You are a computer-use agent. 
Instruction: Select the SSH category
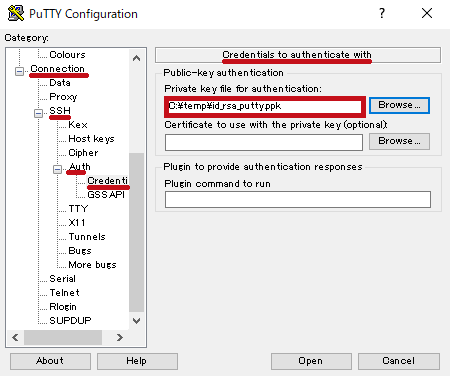point(60,110)
